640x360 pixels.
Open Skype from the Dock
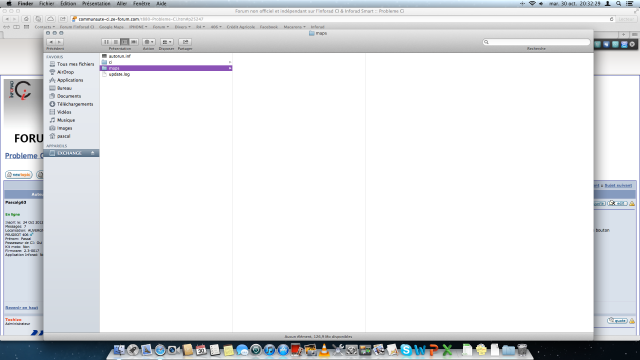(406, 350)
